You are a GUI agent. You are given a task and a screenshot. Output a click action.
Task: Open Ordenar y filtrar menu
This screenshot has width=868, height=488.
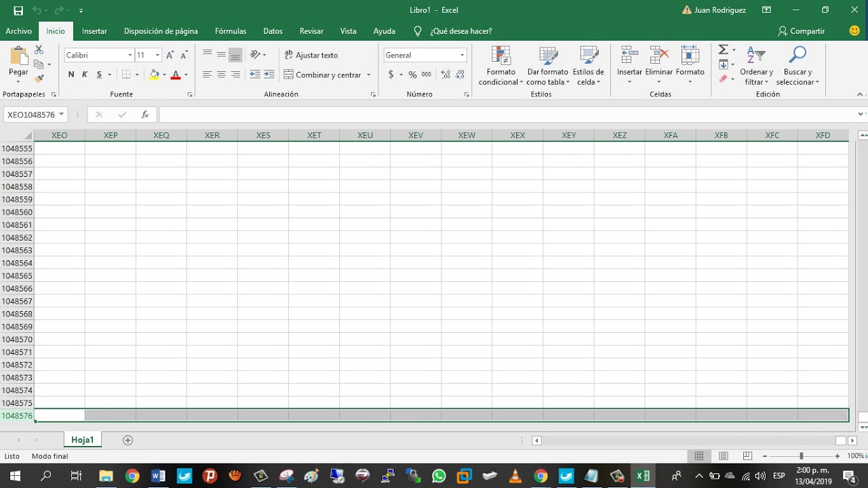pyautogui.click(x=756, y=66)
